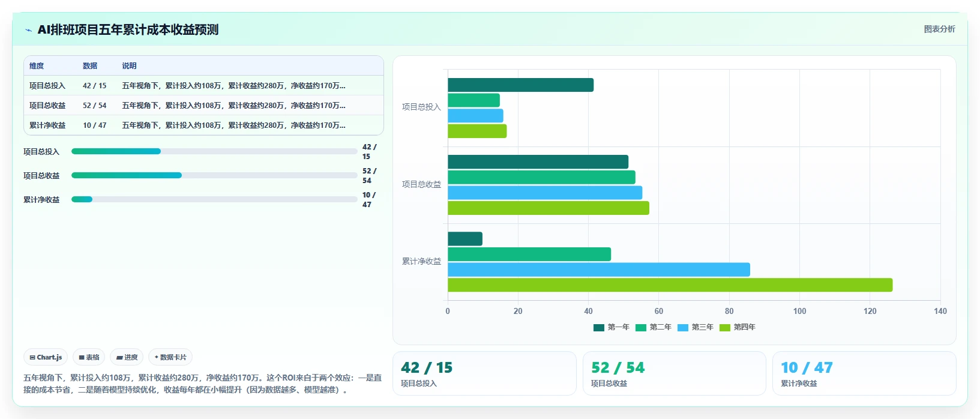Screen dimensions: 980x419
Task: Click the 140 x-axis tick label
Action: (x=940, y=311)
